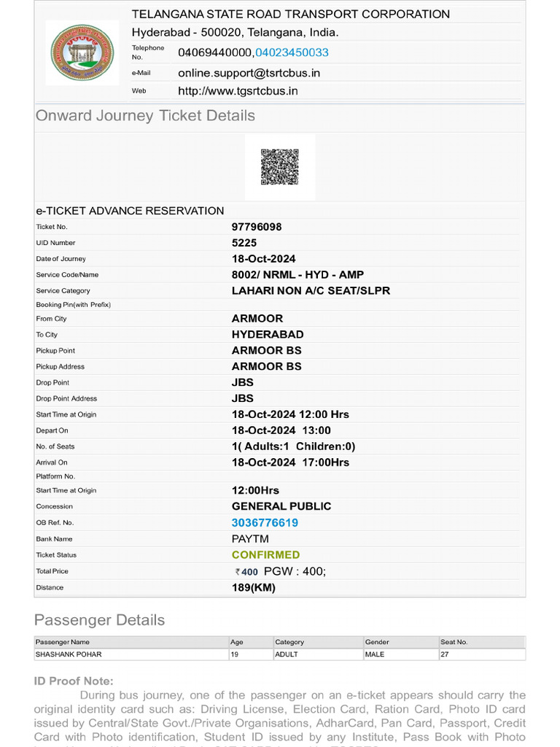Click the online.support@tsrtcbus.in email address

(249, 73)
